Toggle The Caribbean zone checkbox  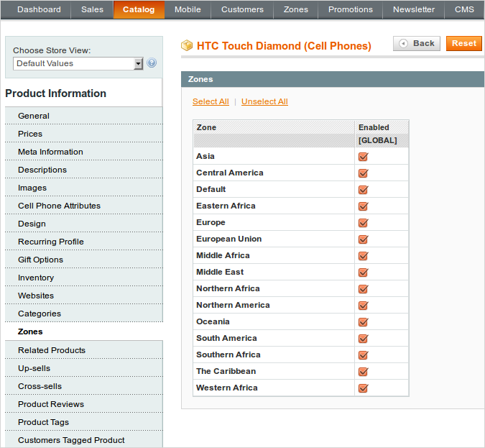click(x=363, y=372)
